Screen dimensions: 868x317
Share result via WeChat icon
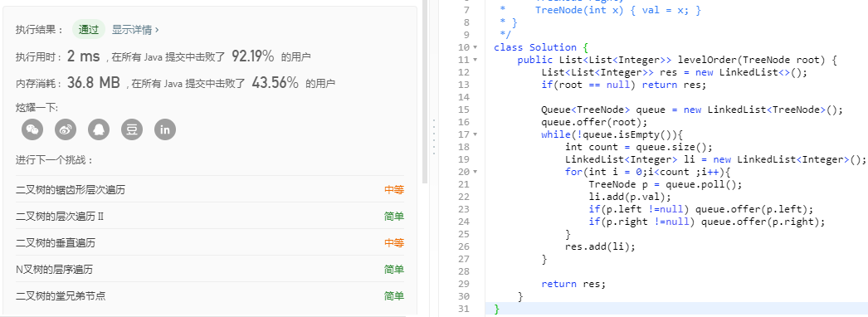coord(32,129)
